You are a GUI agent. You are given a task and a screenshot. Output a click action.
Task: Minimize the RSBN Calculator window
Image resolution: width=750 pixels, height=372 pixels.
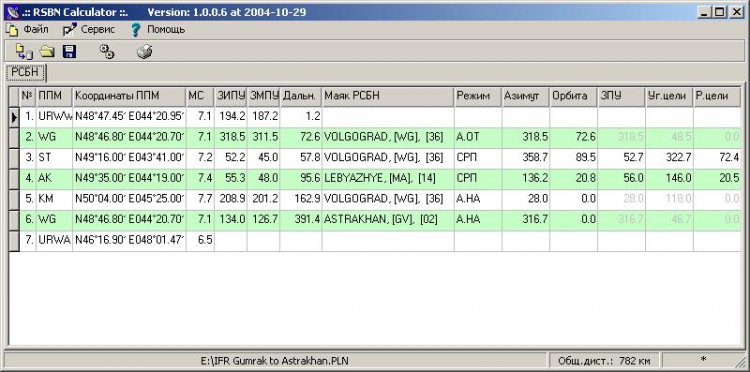point(704,12)
